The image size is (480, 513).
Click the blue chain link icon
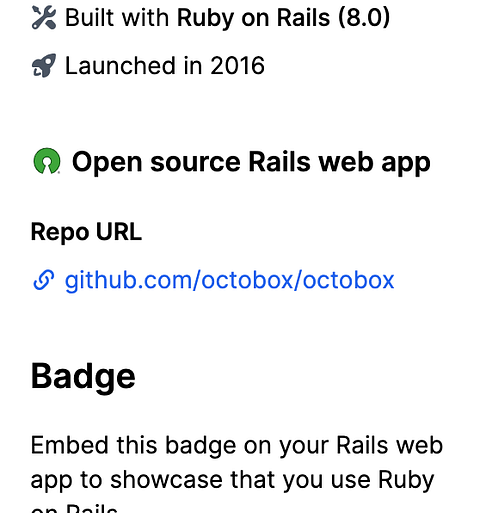coord(44,280)
